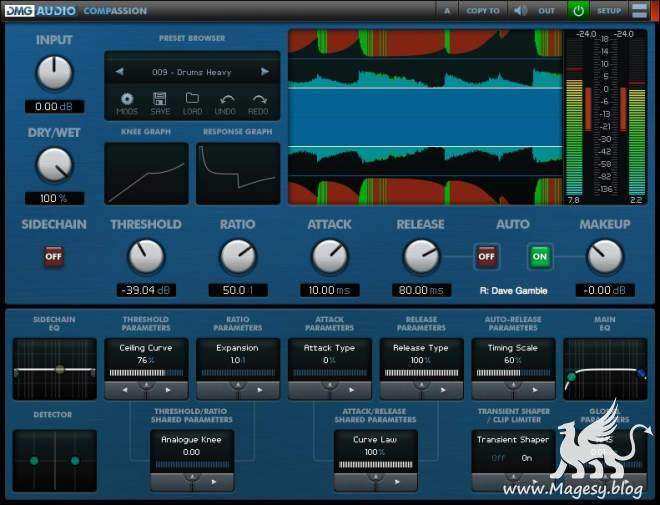This screenshot has height=505, width=660.
Task: Next shared parameter arrow under Analogue Knee
Action: 214,482
